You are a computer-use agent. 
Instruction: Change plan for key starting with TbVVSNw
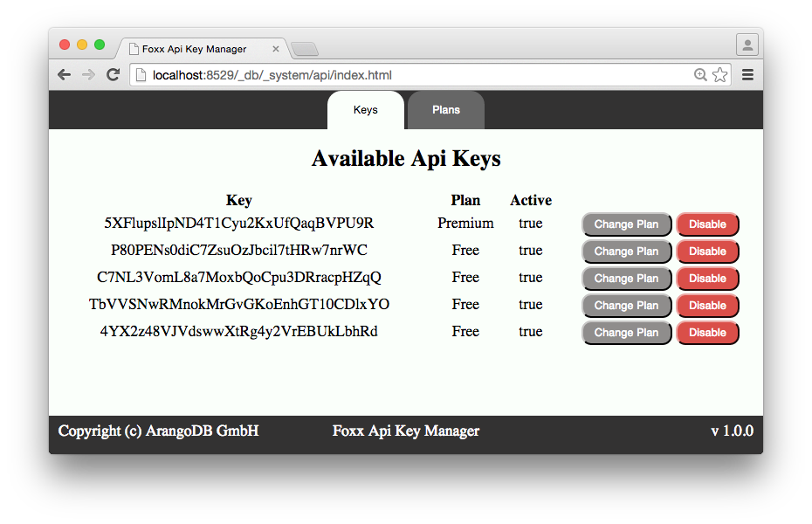[626, 306]
